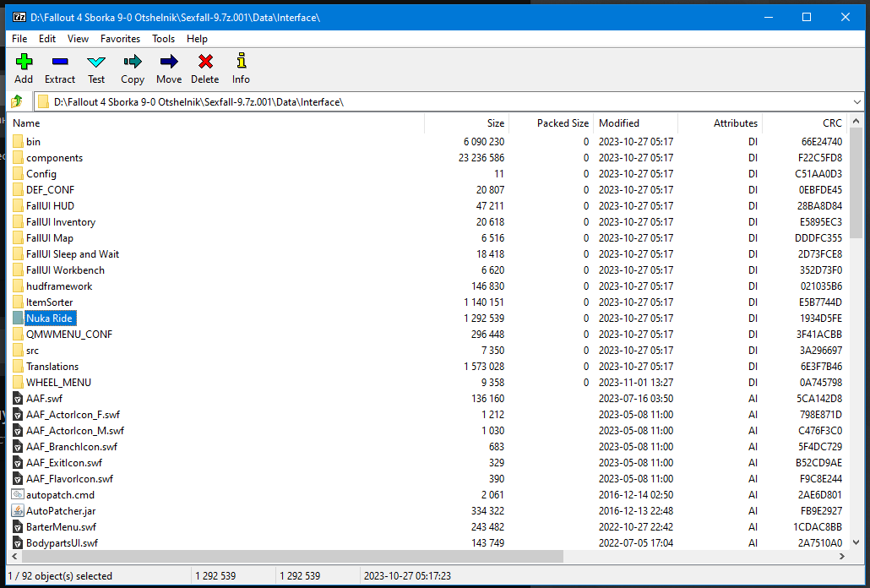
Task: Open the Favorites menu
Action: [x=120, y=39]
